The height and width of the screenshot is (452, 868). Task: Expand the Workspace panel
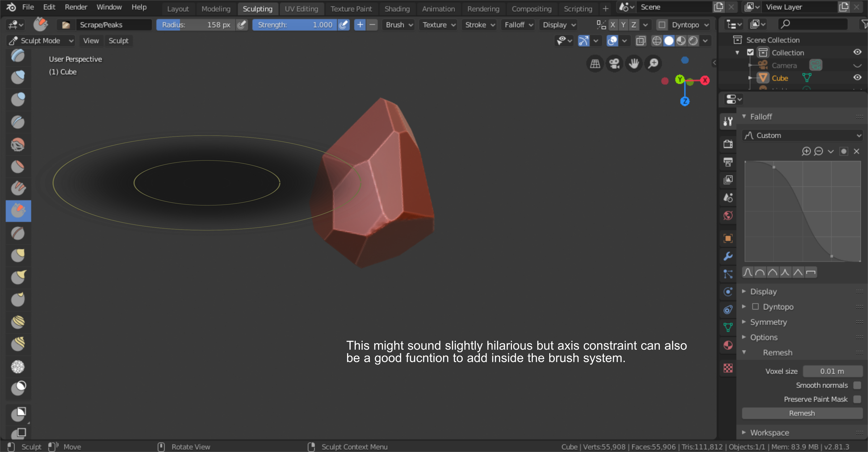pyautogui.click(x=769, y=433)
